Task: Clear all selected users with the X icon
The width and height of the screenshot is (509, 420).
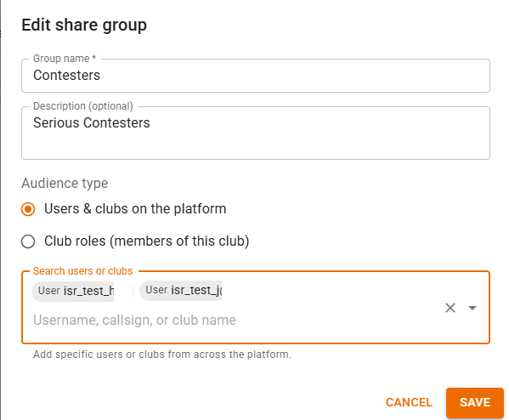Action: (x=450, y=308)
